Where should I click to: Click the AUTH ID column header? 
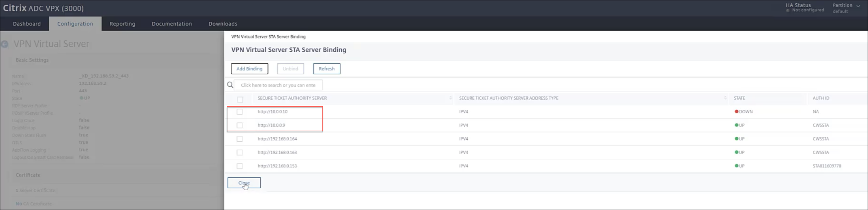821,98
